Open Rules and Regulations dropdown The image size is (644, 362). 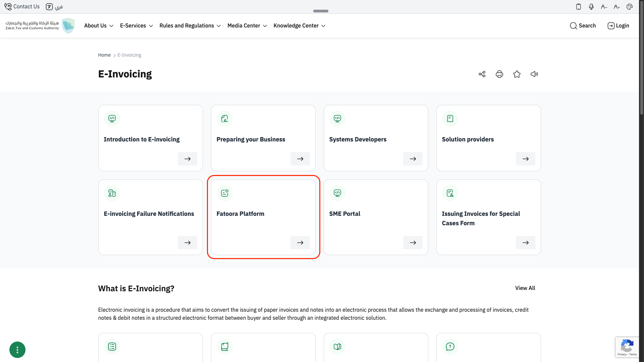190,26
